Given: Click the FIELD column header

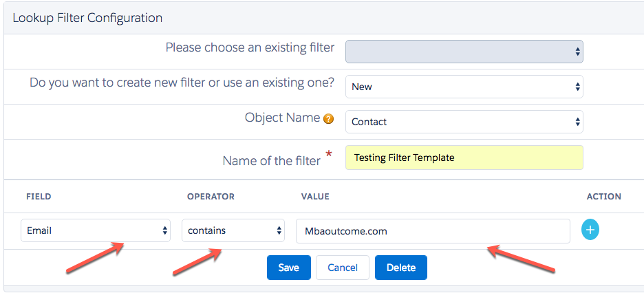Looking at the screenshot, I should click(x=39, y=197).
